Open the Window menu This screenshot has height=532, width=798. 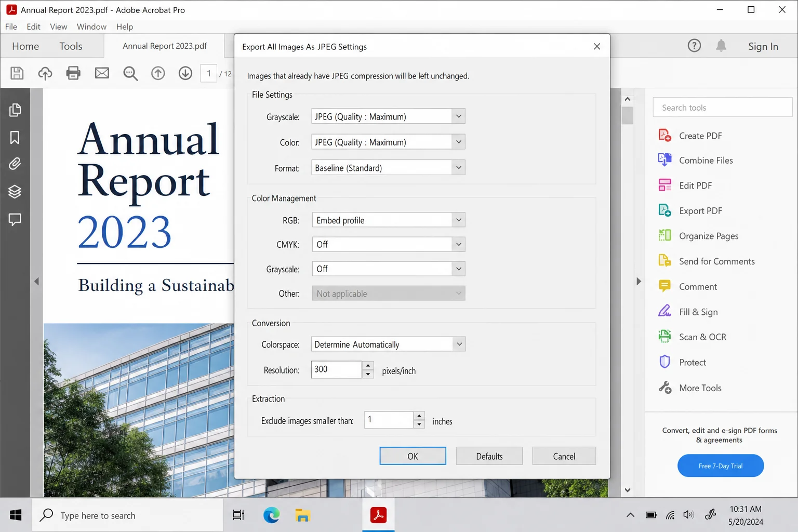point(91,26)
